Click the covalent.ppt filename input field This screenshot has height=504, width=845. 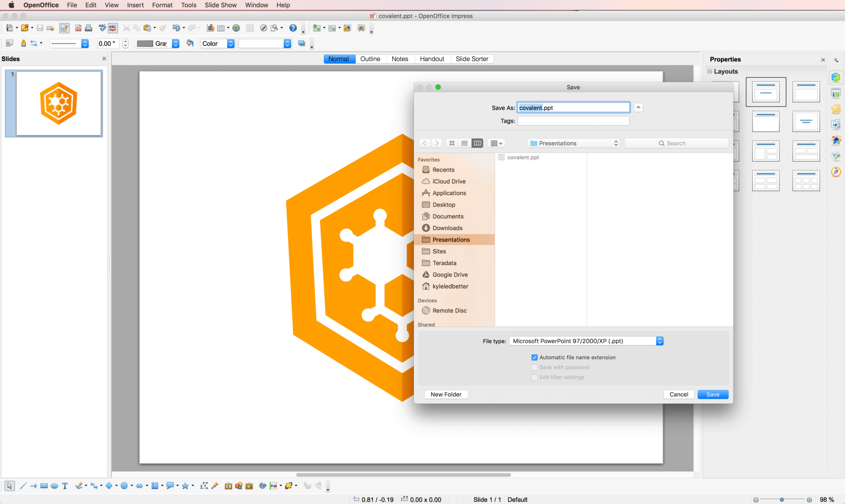point(573,107)
